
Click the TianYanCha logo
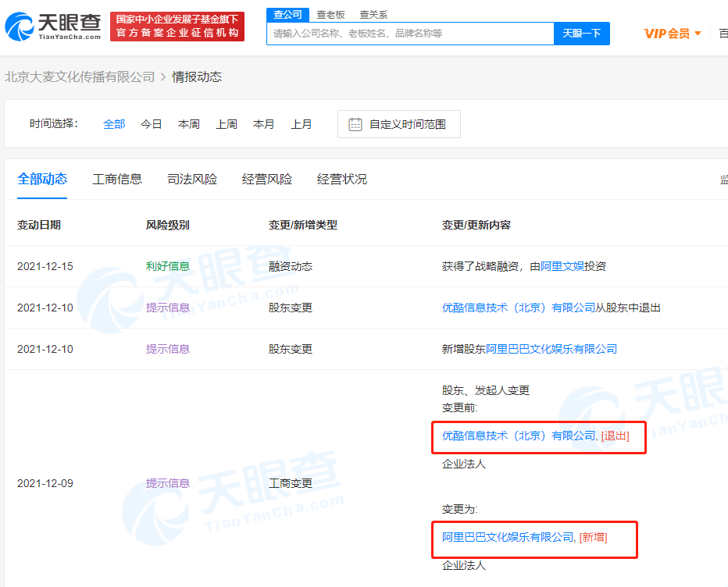53,27
